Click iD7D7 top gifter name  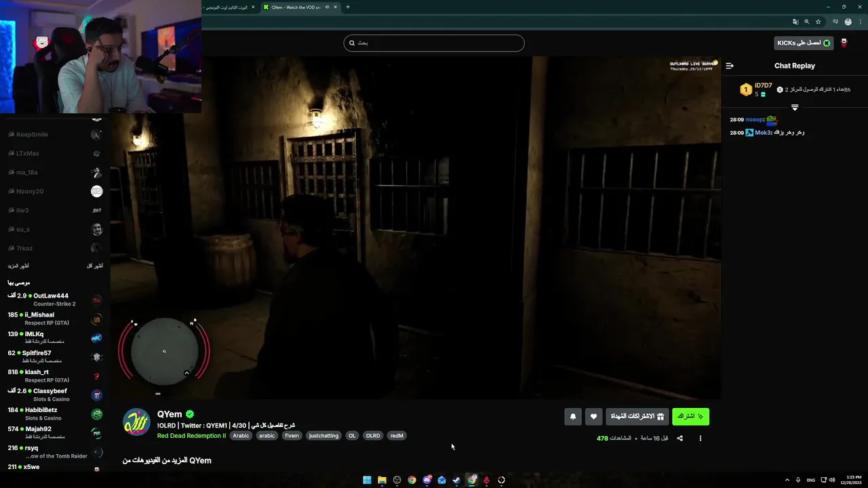(763, 85)
